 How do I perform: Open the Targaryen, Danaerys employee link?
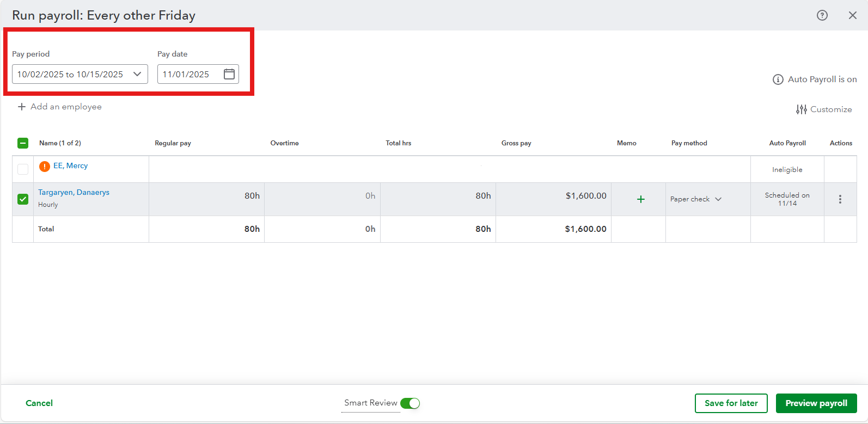tap(74, 192)
